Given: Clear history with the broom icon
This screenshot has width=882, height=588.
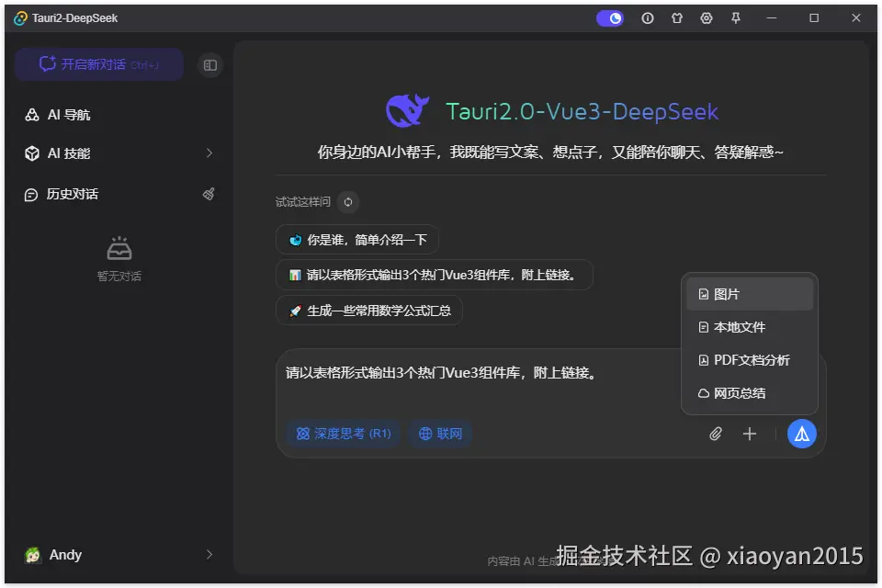Looking at the screenshot, I should click(x=209, y=194).
